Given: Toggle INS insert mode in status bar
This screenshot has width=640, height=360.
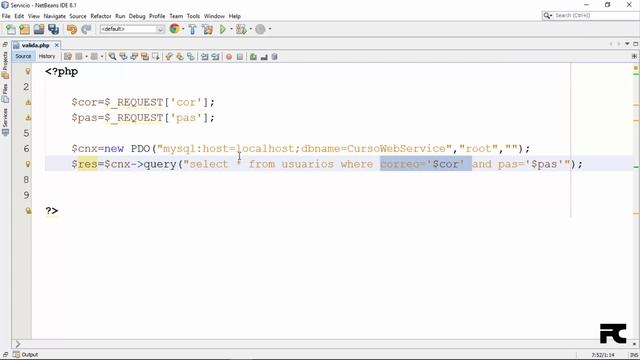Looking at the screenshot, I should tap(634, 355).
